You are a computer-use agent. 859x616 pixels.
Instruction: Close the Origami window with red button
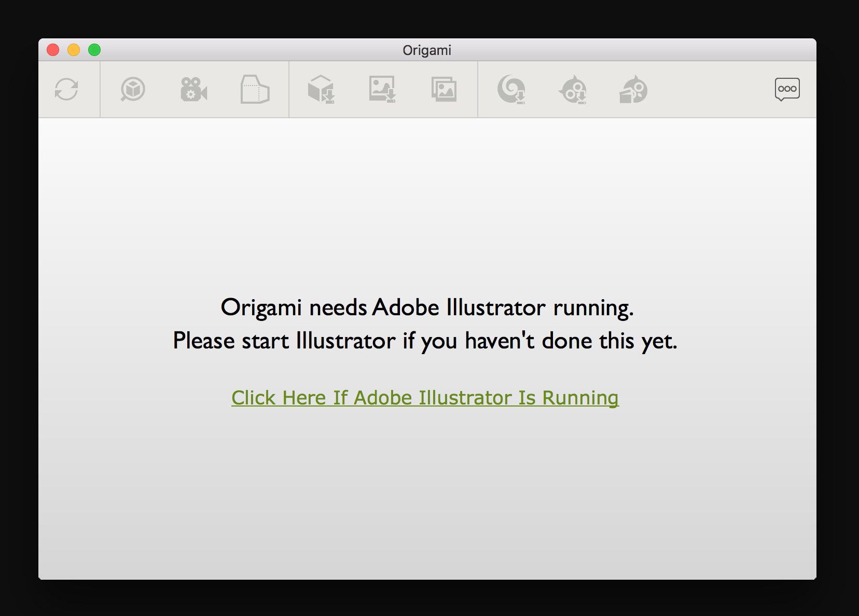coord(53,50)
